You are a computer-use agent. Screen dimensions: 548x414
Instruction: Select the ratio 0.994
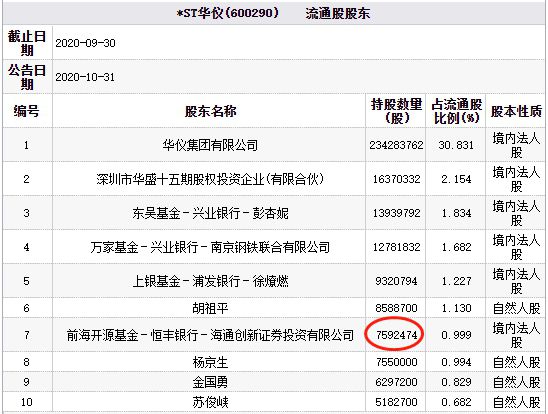(456, 362)
